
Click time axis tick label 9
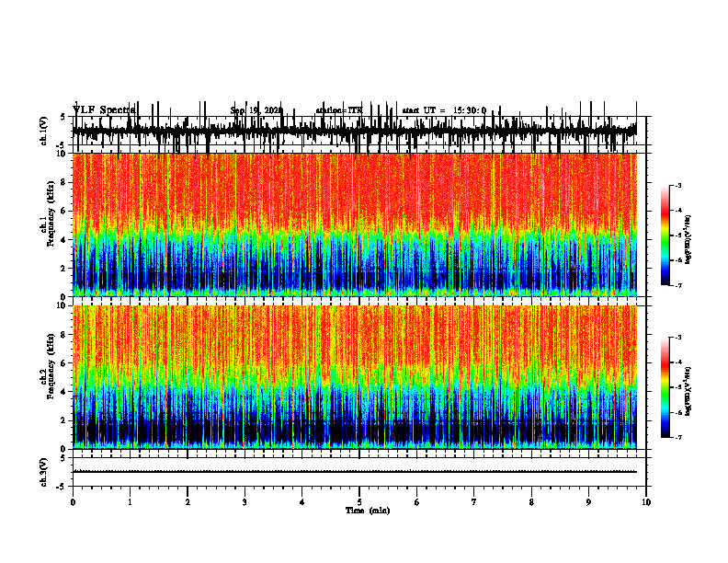tap(588, 502)
